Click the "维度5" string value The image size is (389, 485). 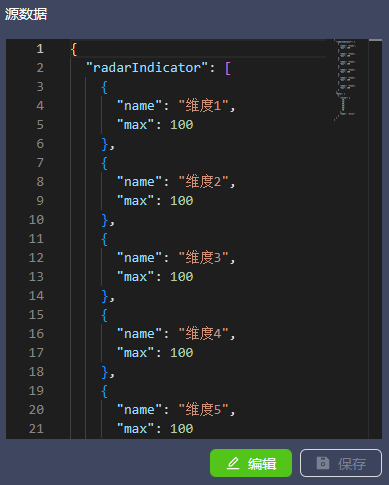coord(203,410)
